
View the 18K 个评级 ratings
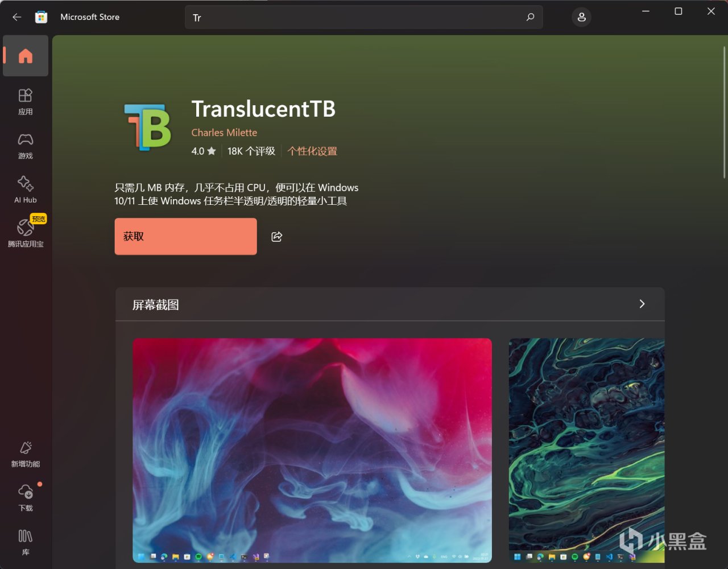click(251, 151)
